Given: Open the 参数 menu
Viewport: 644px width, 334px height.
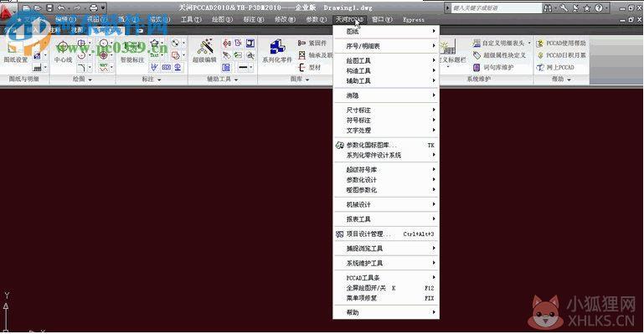Looking at the screenshot, I should click(x=317, y=19).
